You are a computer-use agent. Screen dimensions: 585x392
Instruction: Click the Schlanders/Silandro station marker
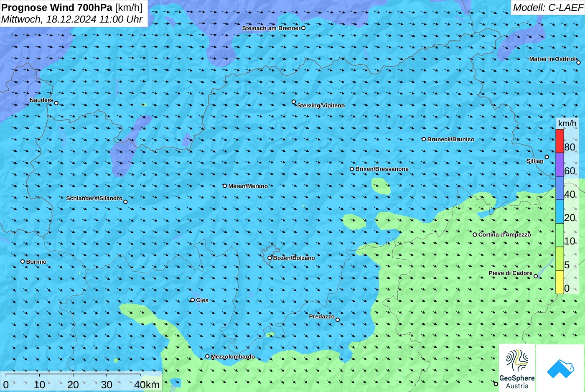click(125, 202)
